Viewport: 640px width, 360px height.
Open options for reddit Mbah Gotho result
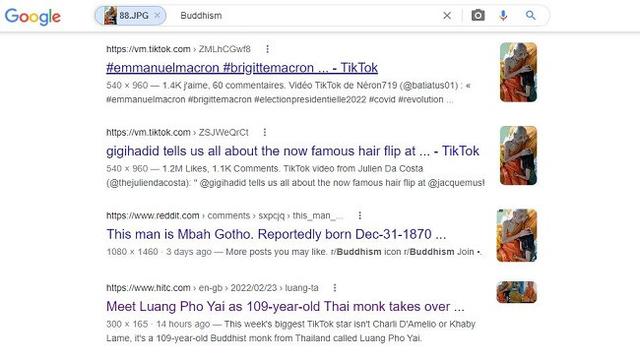(360, 216)
